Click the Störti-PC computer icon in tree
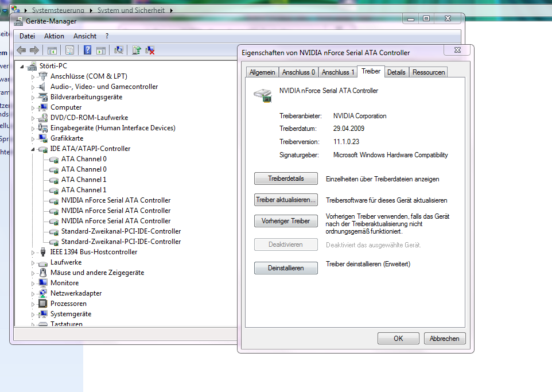 (32, 66)
